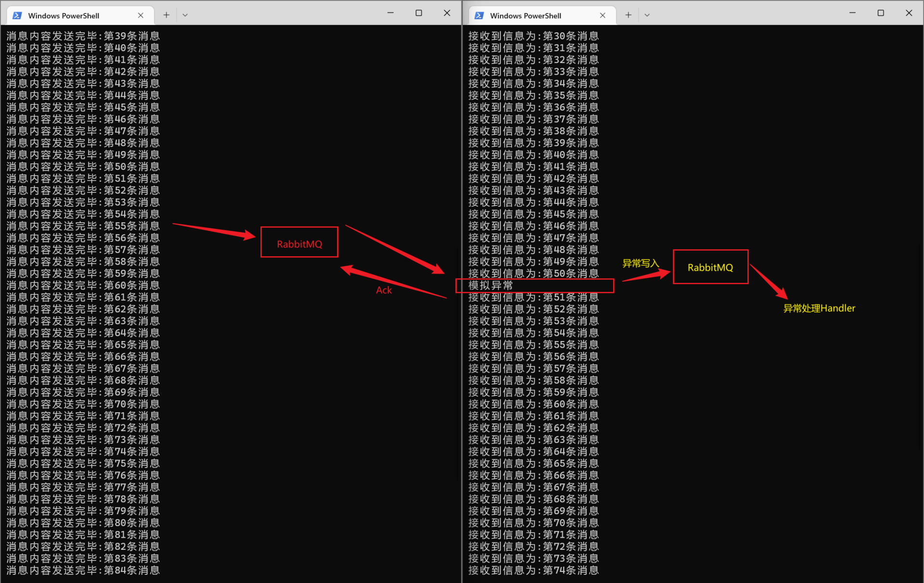This screenshot has height=583, width=924.
Task: Click the yellow RabbitMQ box in right terminal
Action: point(710,267)
